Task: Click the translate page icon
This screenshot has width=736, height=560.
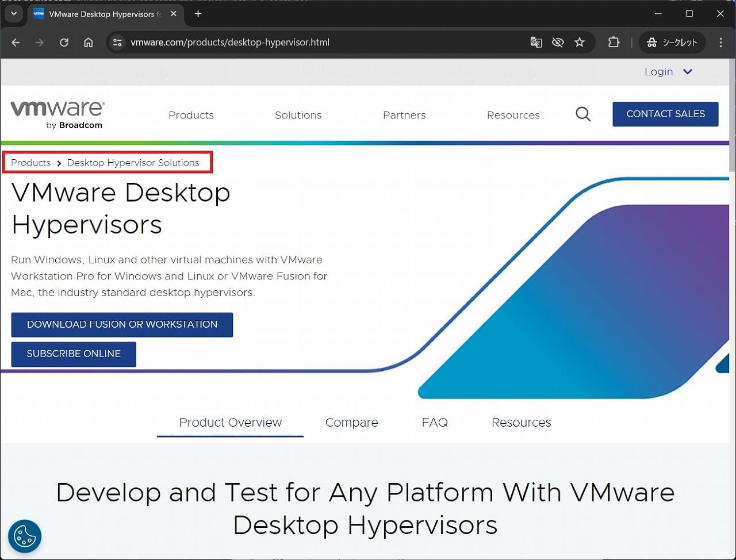Action: tap(536, 43)
